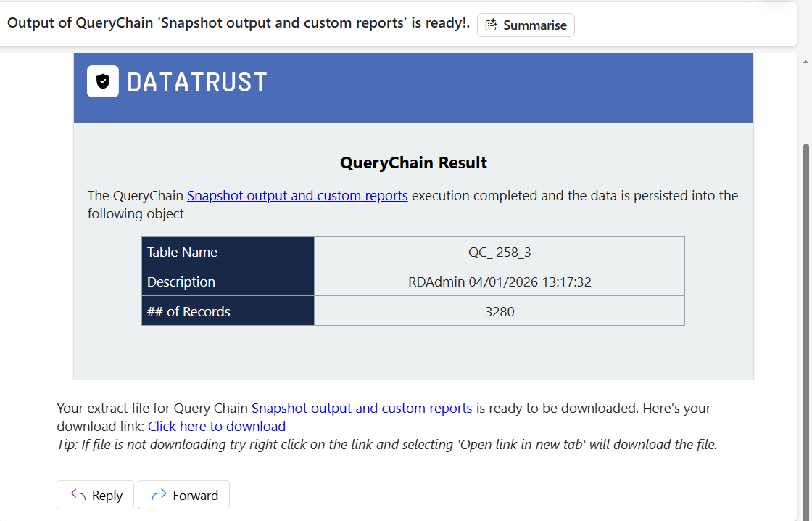Open Snapshot output link in QueryChain Result paragraph

pyautogui.click(x=297, y=195)
